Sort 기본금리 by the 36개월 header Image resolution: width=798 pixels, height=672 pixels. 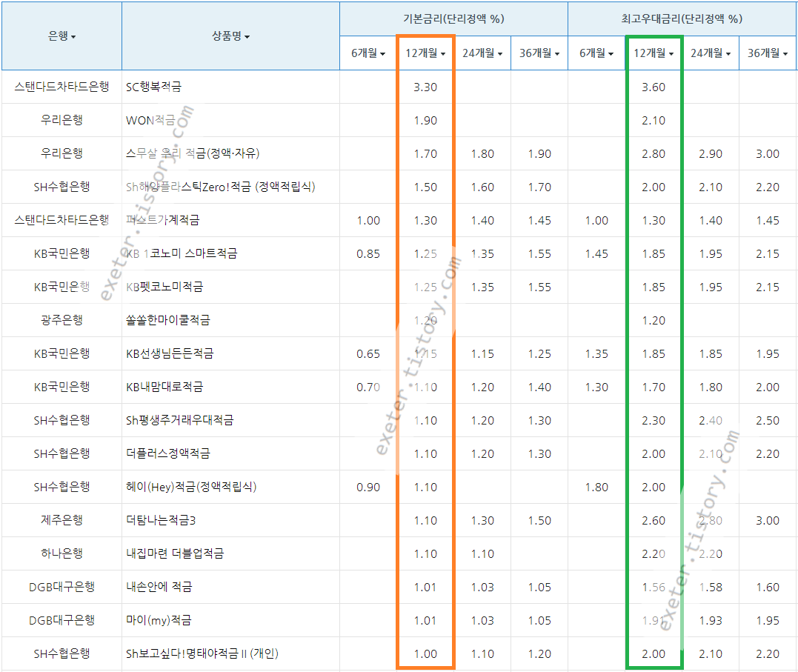[x=539, y=53]
